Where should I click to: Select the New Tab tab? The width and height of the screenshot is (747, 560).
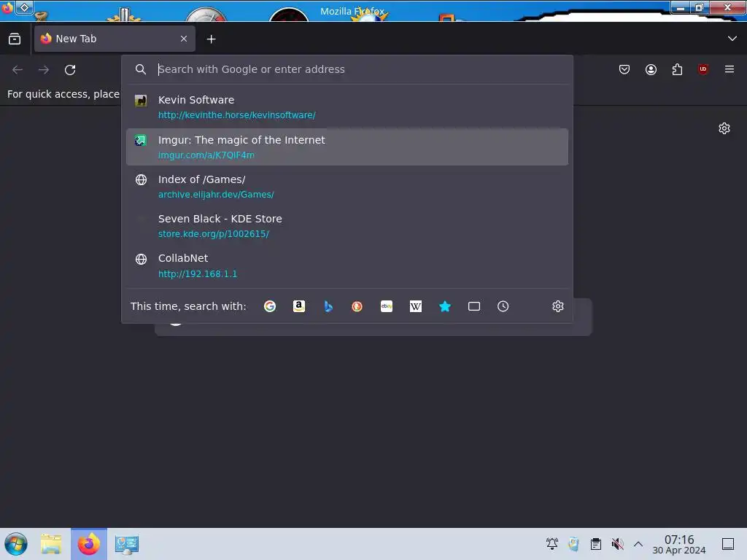(x=115, y=39)
